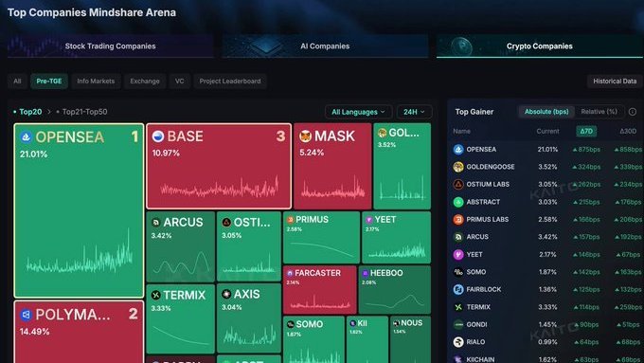Image resolution: width=644 pixels, height=363 pixels.
Task: Click KIICHAIN name in Top Gainer list
Action: point(480,359)
